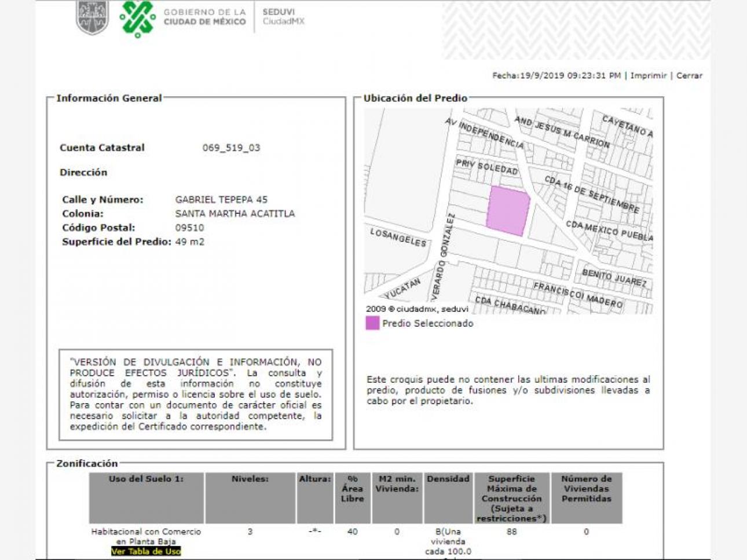The height and width of the screenshot is (560, 747).
Task: Click the SEDUVI CiudadMX header text
Action: [283, 17]
